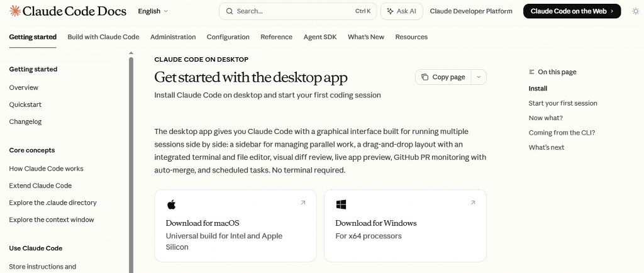Switch to Build with Claude Code tab
The width and height of the screenshot is (644, 273).
coord(104,37)
